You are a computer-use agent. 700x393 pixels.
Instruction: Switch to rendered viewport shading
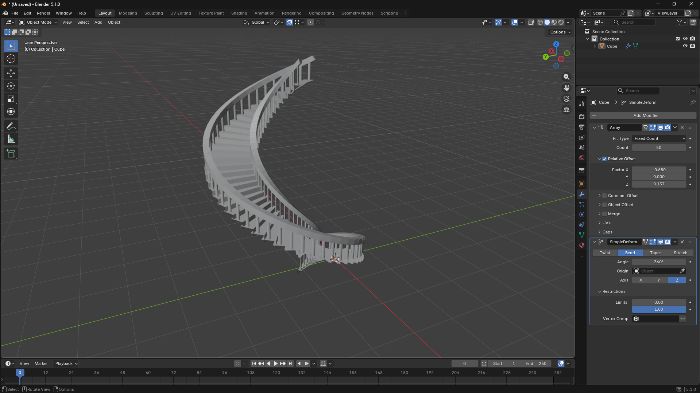pos(561,22)
